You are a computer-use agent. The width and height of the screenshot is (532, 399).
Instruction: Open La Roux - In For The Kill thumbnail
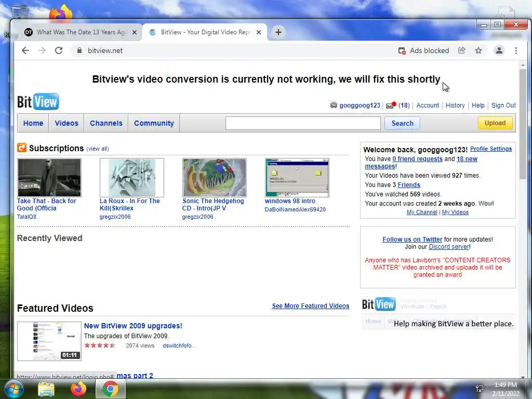(131, 178)
